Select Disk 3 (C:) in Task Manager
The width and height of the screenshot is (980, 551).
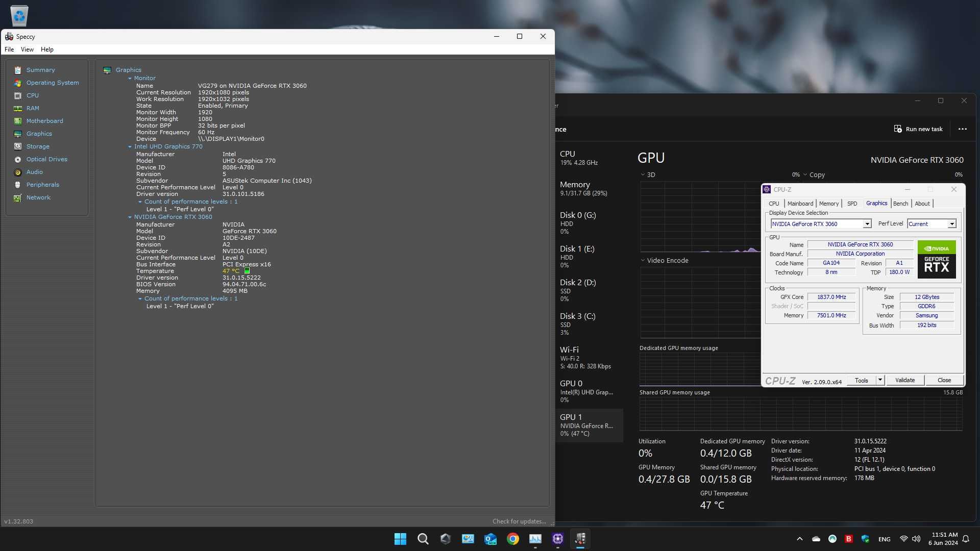[590, 324]
